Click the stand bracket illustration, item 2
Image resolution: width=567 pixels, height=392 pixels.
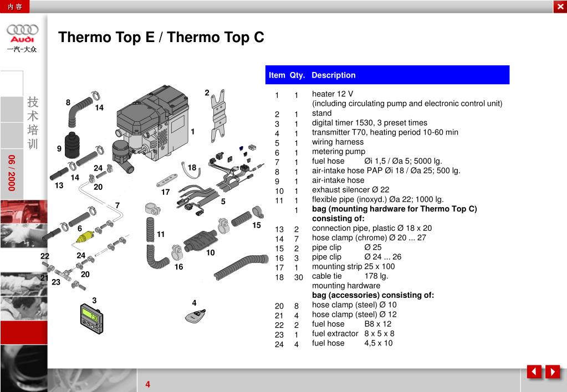pyautogui.click(x=218, y=116)
